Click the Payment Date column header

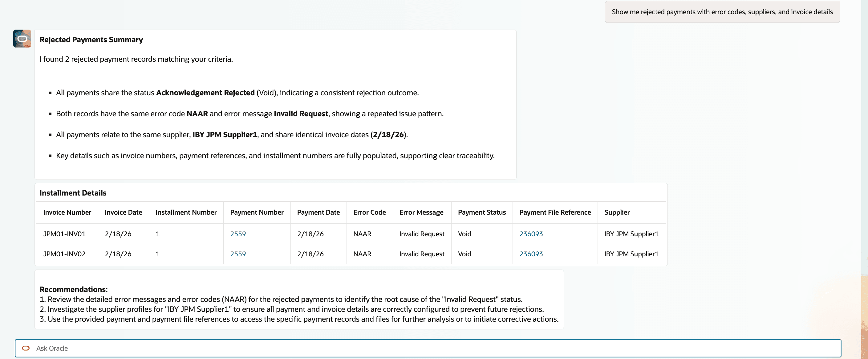tap(318, 212)
